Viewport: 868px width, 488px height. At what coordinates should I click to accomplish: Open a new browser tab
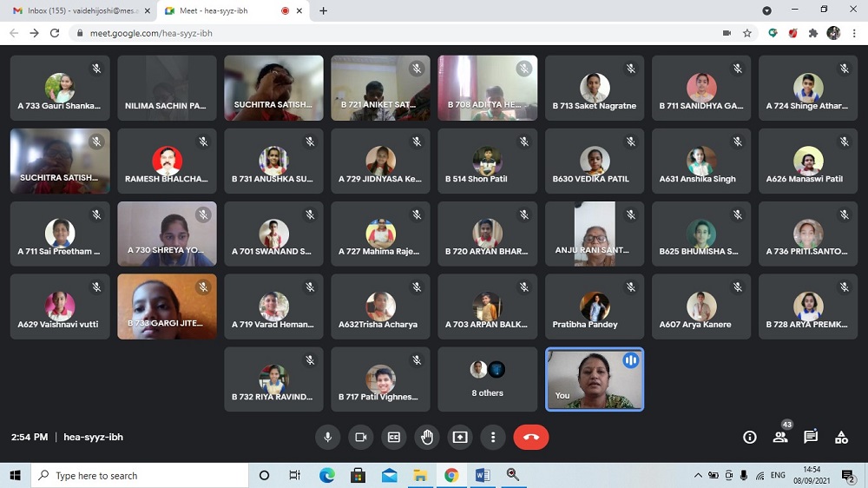324,10
